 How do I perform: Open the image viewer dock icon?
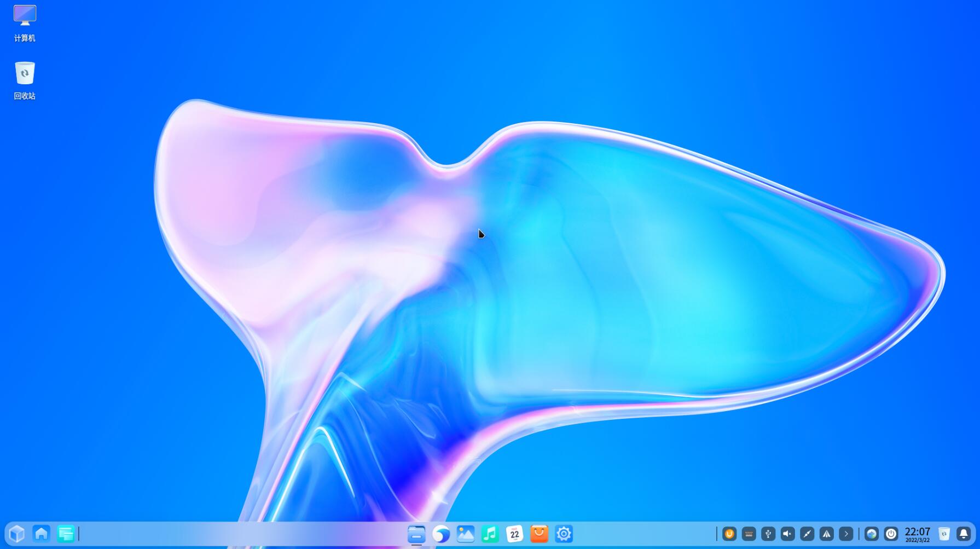tap(466, 534)
